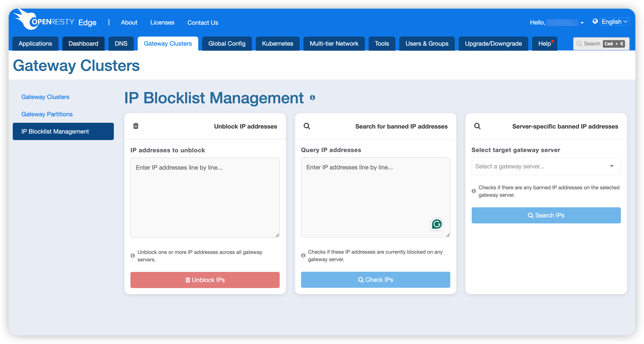The width and height of the screenshot is (644, 344).
Task: Open the Kubernetes tab
Action: pos(277,44)
